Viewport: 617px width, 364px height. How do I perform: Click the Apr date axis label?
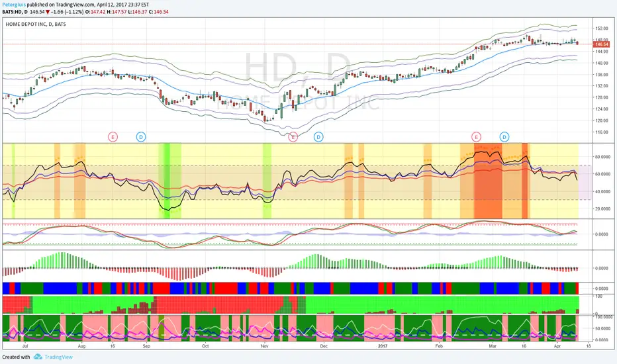tap(557, 346)
